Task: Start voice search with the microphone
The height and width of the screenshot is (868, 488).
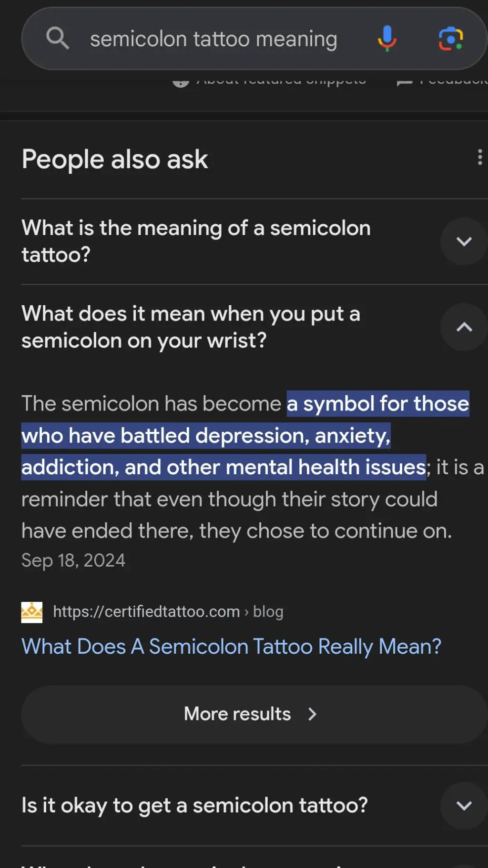Action: tap(387, 38)
